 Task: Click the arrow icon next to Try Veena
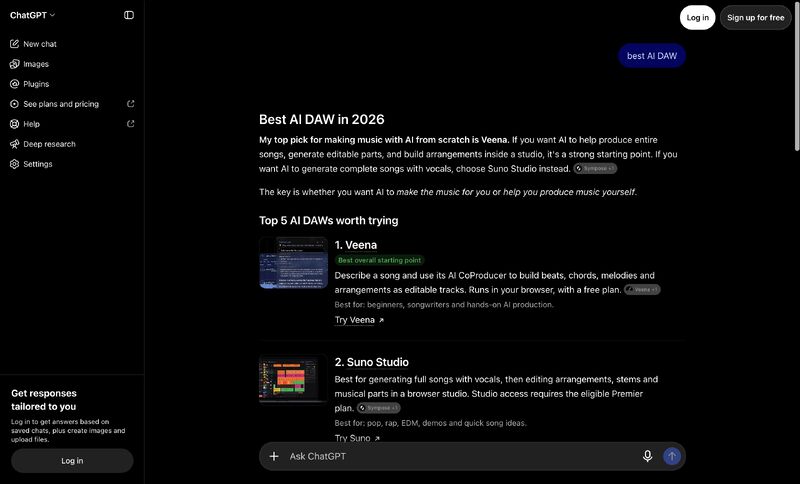pos(381,320)
